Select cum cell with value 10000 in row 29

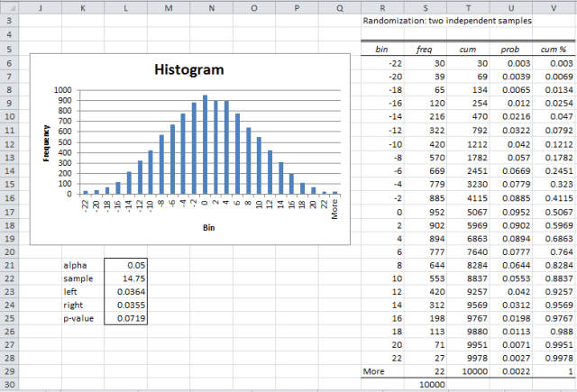468,371
